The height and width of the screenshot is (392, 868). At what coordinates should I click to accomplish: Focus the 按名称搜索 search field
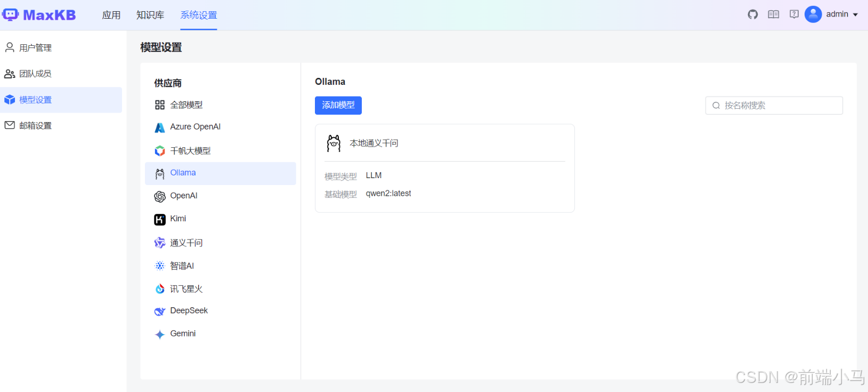click(x=774, y=106)
